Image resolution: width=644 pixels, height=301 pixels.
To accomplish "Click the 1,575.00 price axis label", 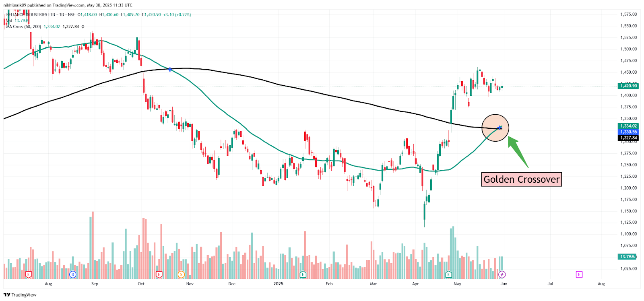I will pyautogui.click(x=629, y=14).
